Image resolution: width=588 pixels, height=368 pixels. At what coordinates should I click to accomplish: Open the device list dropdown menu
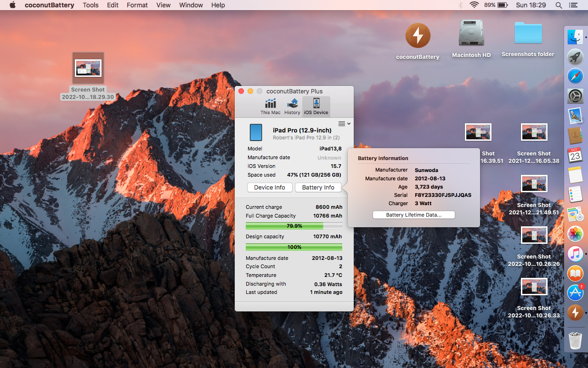coord(344,123)
